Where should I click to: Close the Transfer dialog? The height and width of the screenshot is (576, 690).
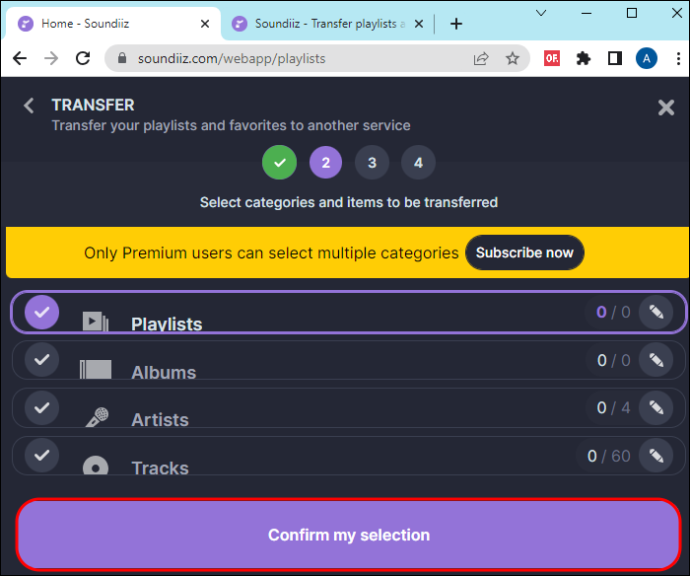666,107
